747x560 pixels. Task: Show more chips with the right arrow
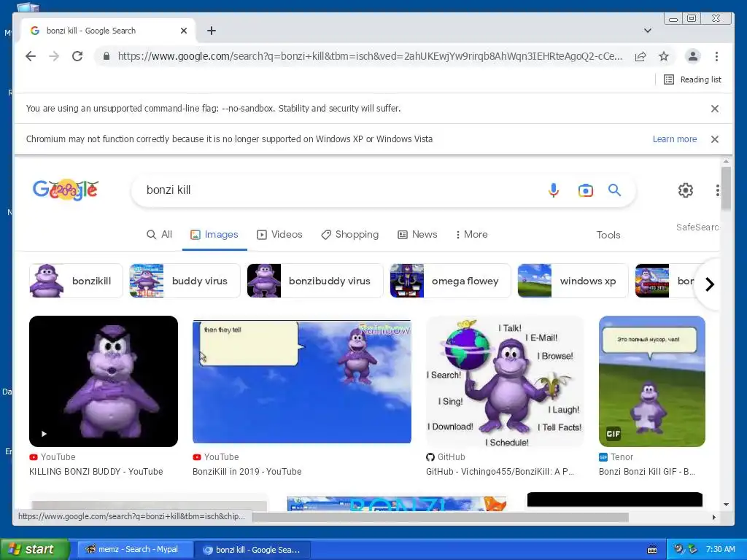(x=709, y=284)
